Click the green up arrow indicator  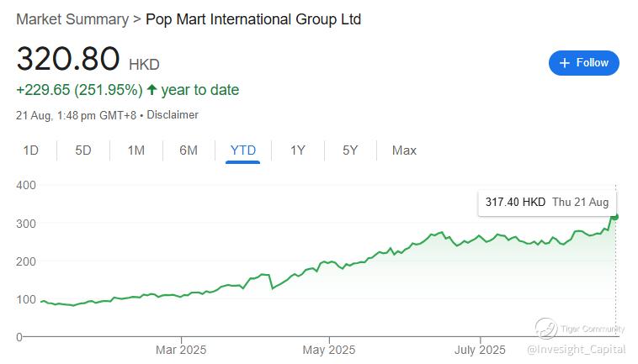click(x=152, y=90)
